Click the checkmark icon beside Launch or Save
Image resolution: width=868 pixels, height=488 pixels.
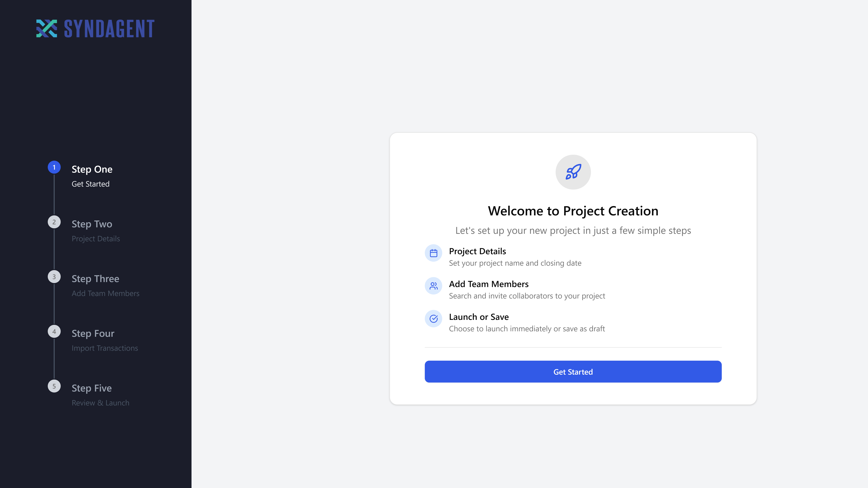(x=433, y=318)
